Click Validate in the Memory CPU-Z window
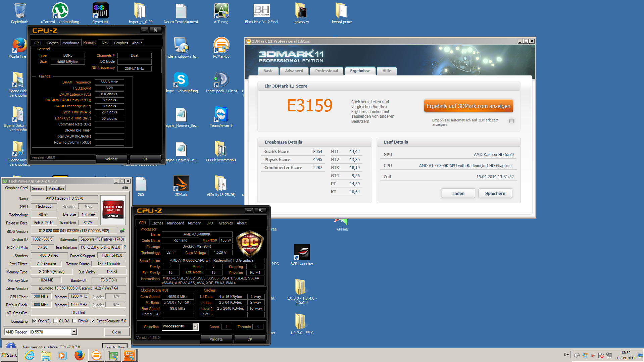Image resolution: width=644 pixels, height=362 pixels. click(111, 159)
